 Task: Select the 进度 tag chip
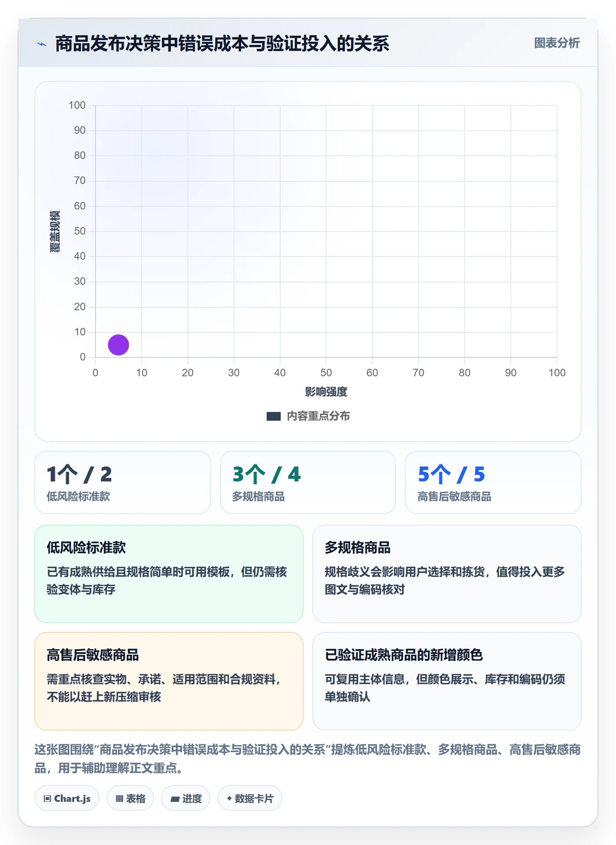click(x=186, y=798)
